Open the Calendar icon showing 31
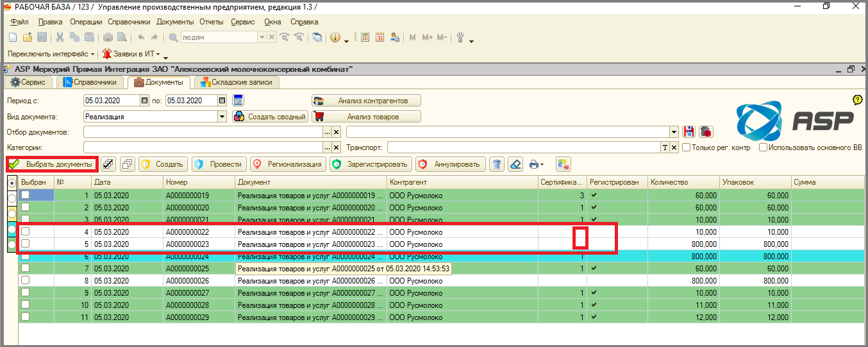This screenshot has height=347, width=868. 380,38
